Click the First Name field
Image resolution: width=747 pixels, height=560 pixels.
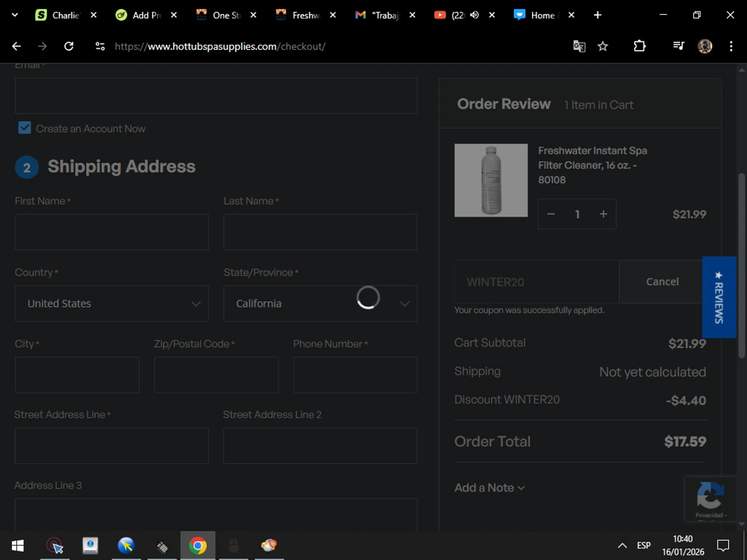[112, 232]
